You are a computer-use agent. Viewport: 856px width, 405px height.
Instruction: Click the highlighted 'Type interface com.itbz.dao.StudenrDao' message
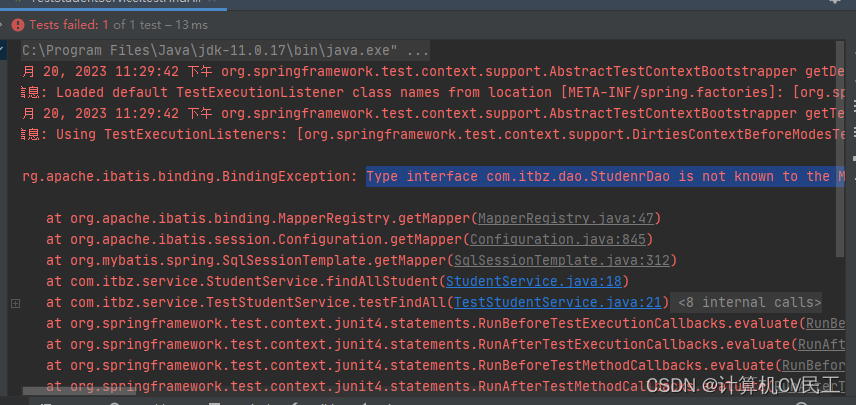click(x=605, y=176)
